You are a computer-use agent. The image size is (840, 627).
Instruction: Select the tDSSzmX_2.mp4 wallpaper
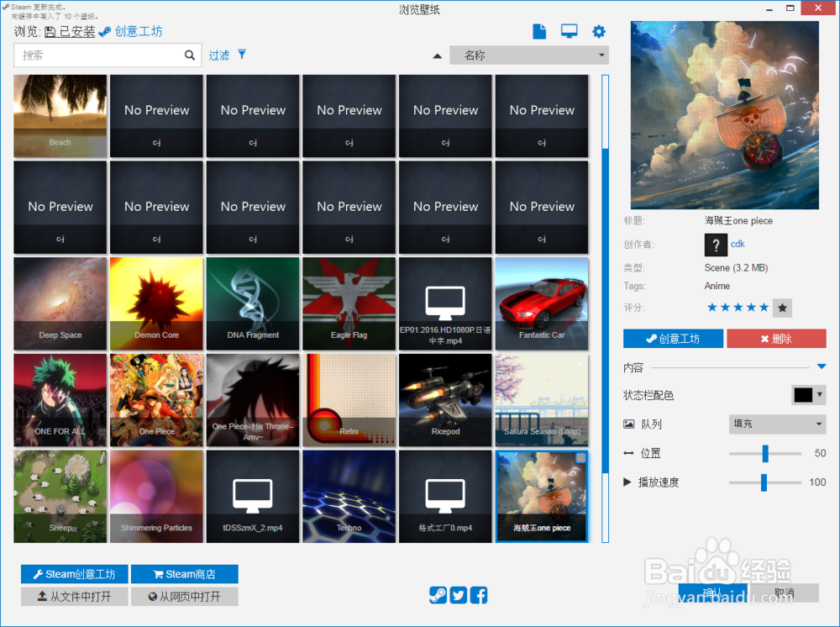tap(253, 496)
